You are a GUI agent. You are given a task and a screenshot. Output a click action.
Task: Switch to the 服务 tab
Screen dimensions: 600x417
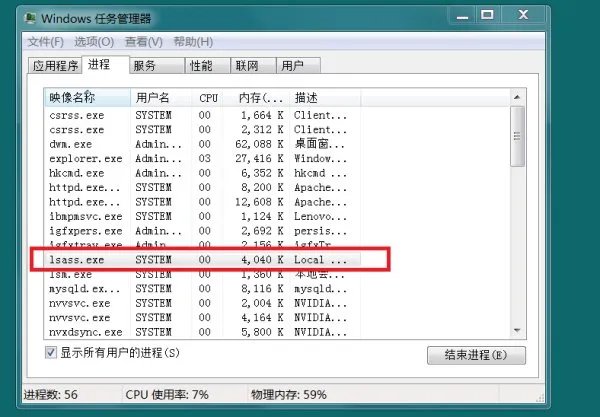click(x=157, y=66)
